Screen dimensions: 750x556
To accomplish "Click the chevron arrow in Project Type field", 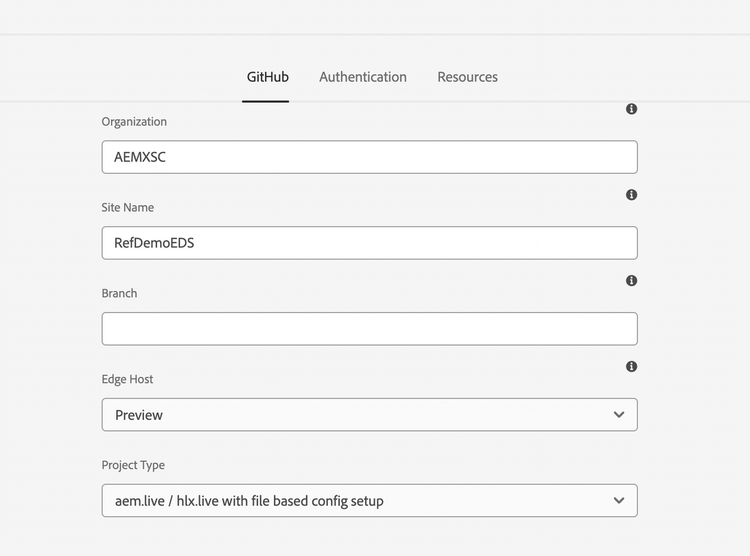I will (x=619, y=501).
